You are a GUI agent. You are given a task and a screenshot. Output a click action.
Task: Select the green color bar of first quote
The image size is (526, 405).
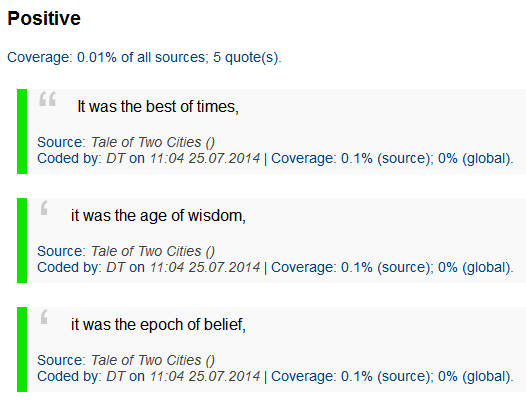(x=22, y=132)
